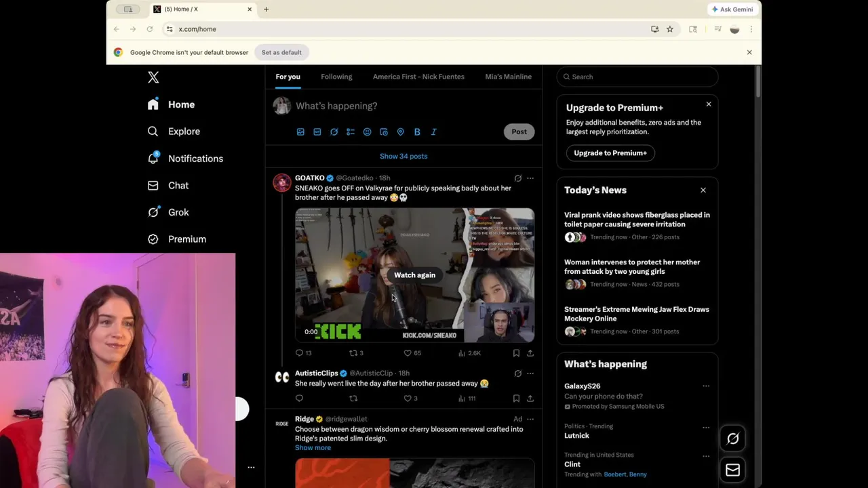Open more options on Ridge ad
The height and width of the screenshot is (488, 868).
pos(530,419)
